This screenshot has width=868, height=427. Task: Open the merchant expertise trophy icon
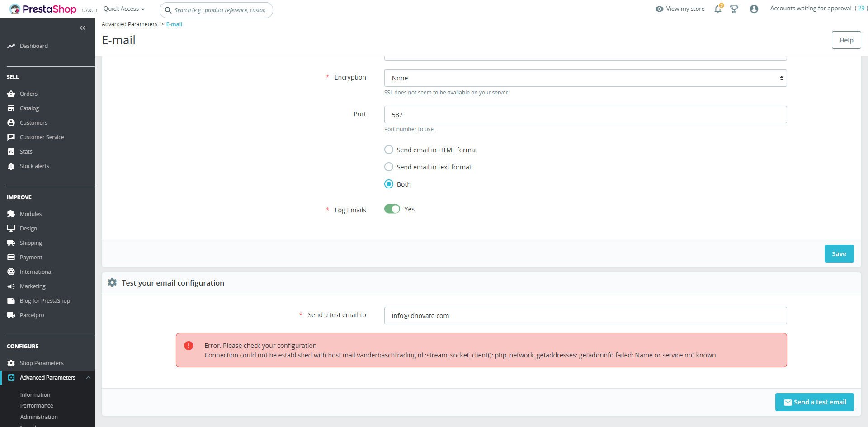tap(734, 9)
